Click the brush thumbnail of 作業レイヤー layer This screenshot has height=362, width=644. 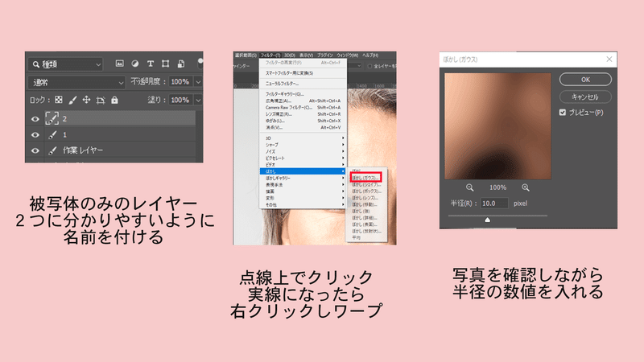tap(52, 150)
